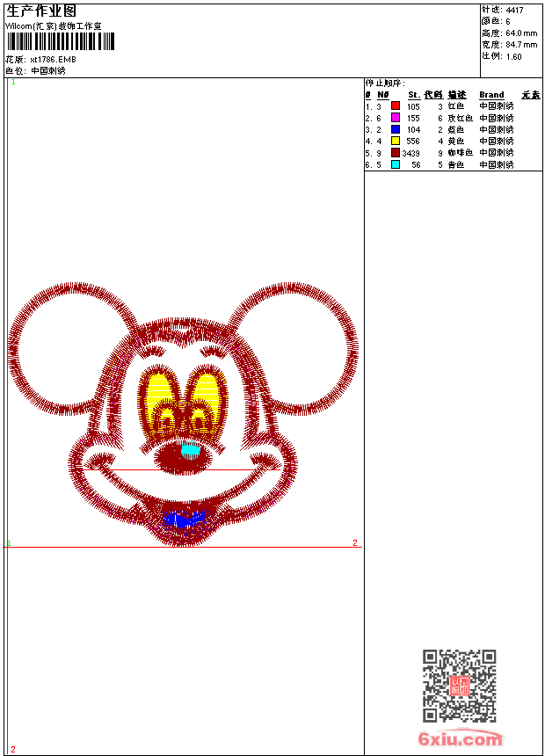Image resolution: width=545 pixels, height=756 pixels.
Task: Click stitch count 155 in magenta row
Action: (413, 118)
